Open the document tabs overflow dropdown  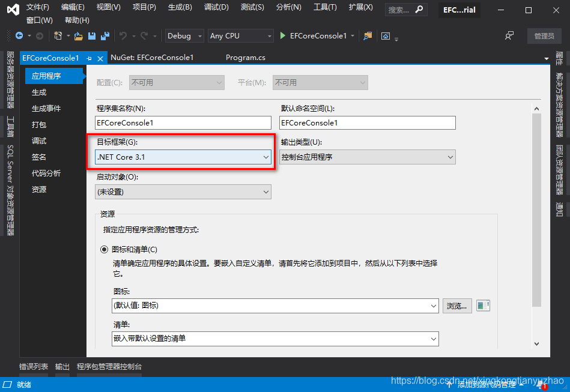coord(546,58)
